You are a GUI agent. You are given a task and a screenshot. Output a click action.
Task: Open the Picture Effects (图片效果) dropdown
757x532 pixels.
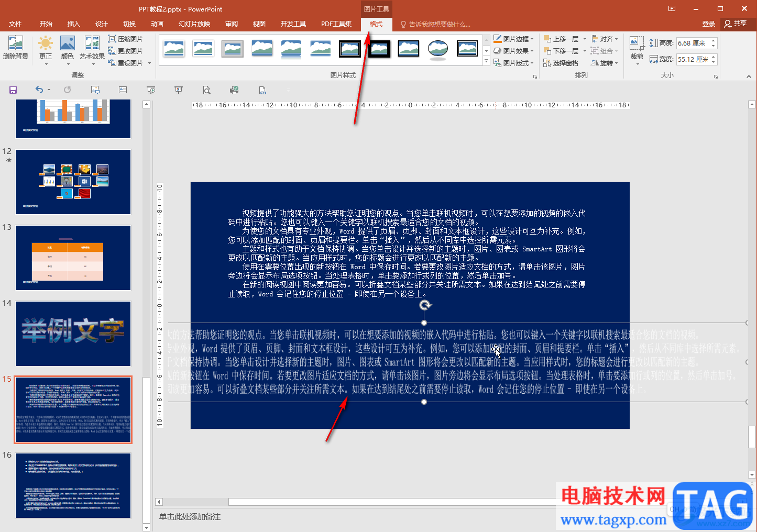point(513,51)
